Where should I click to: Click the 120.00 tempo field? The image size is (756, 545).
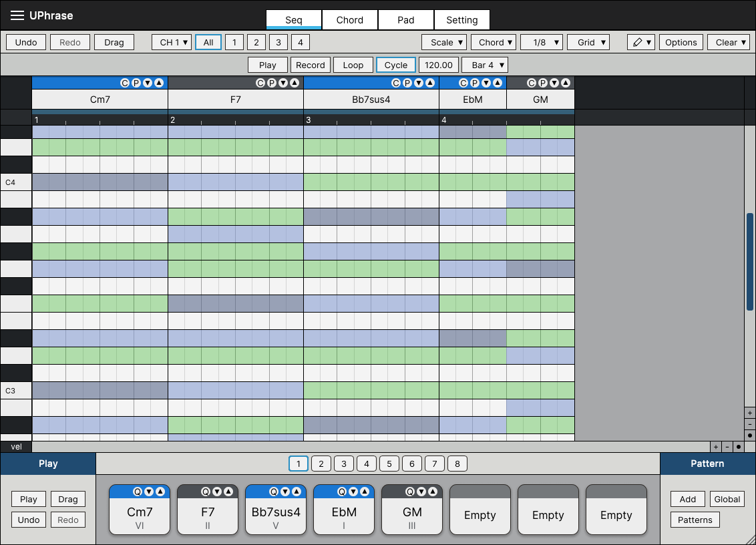[439, 65]
